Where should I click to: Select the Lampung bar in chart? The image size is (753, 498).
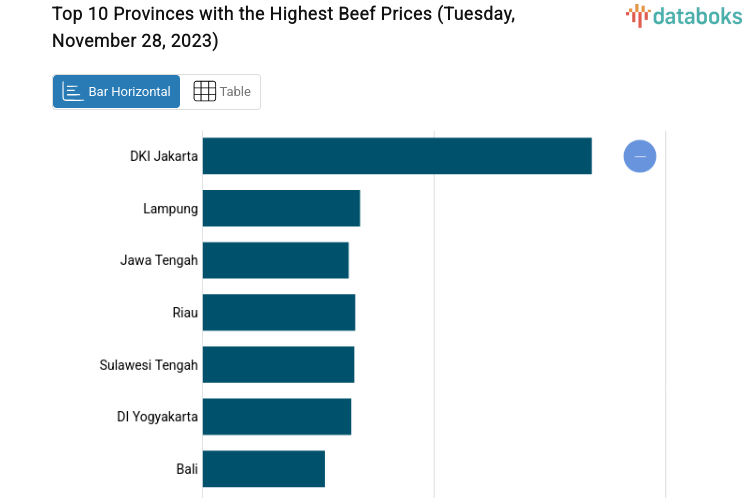click(x=281, y=208)
